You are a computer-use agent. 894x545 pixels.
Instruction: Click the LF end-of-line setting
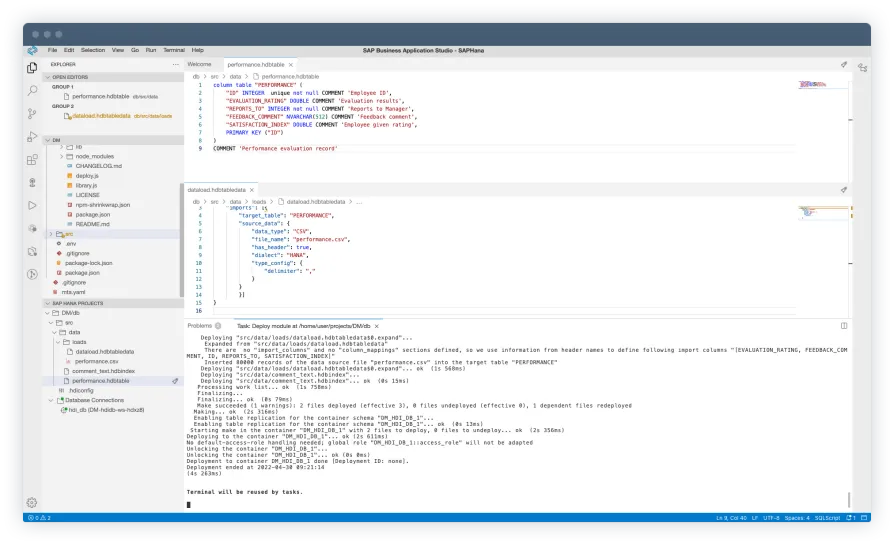coord(754,518)
